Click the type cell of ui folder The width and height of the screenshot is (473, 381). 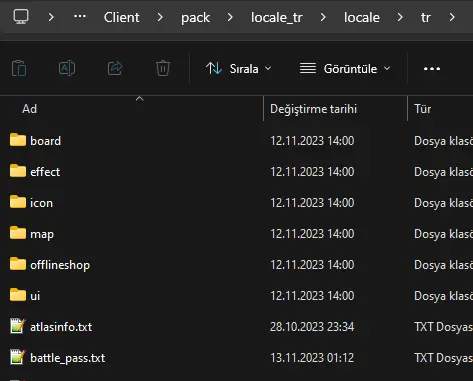443,296
